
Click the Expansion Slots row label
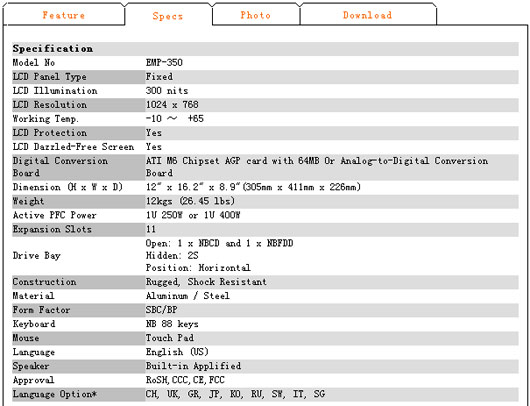coord(52,230)
